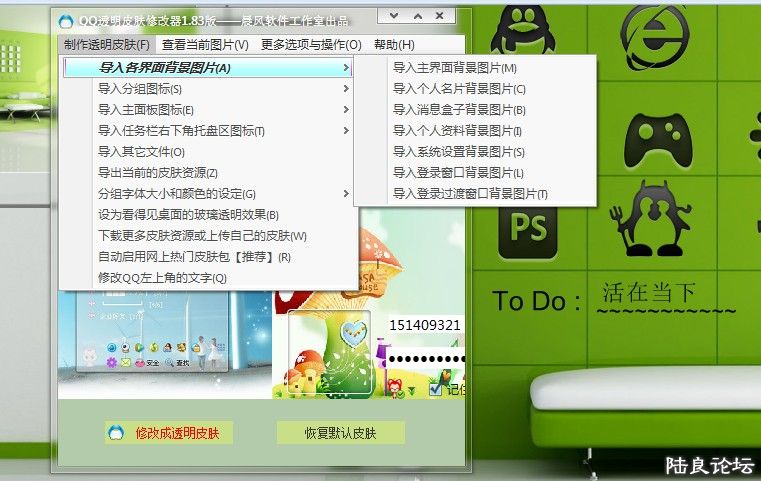Open the 更多选项与操作 menu

(311, 45)
